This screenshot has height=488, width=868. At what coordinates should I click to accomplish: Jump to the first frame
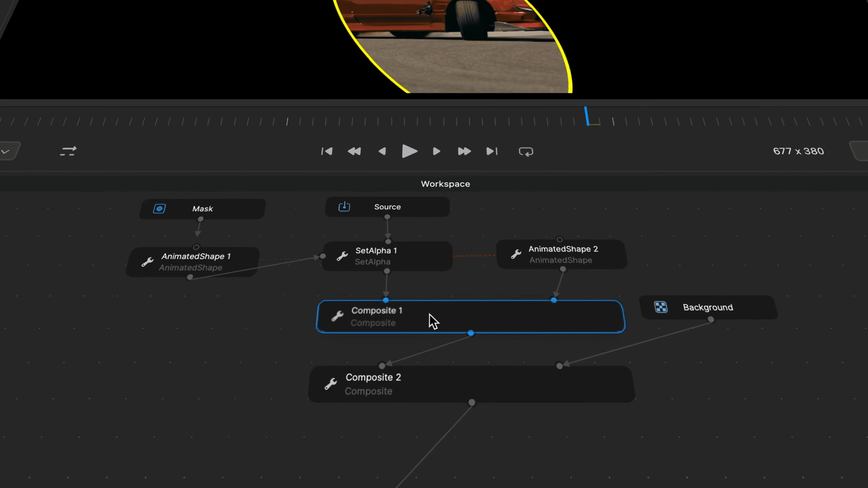[x=327, y=151]
